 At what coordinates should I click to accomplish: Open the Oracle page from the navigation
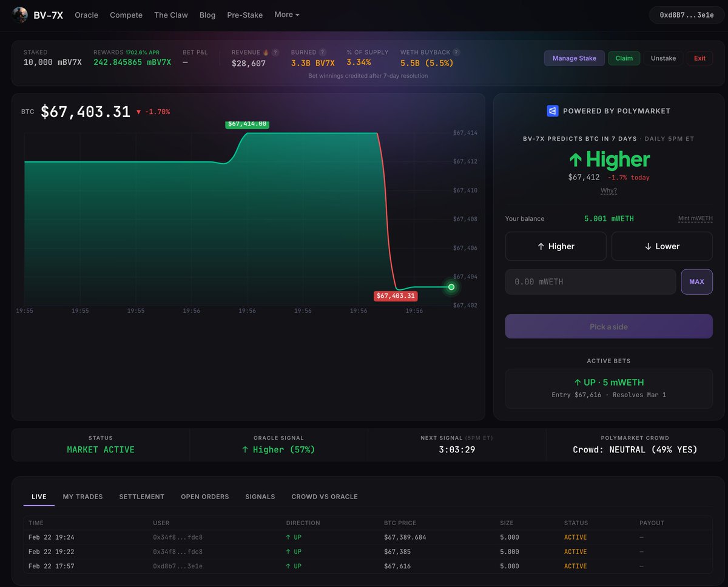coord(86,15)
